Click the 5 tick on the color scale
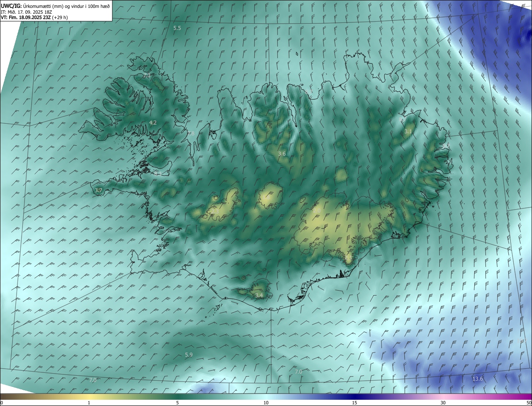 177,403
